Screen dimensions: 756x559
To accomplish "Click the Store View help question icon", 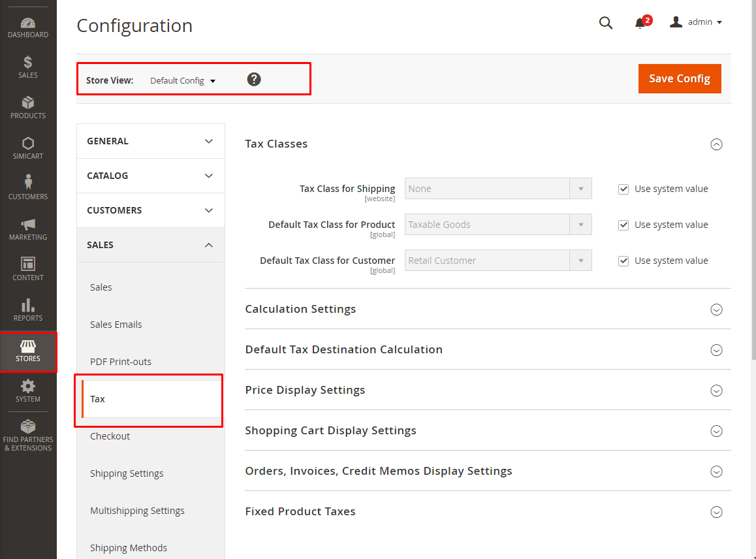I will point(254,80).
